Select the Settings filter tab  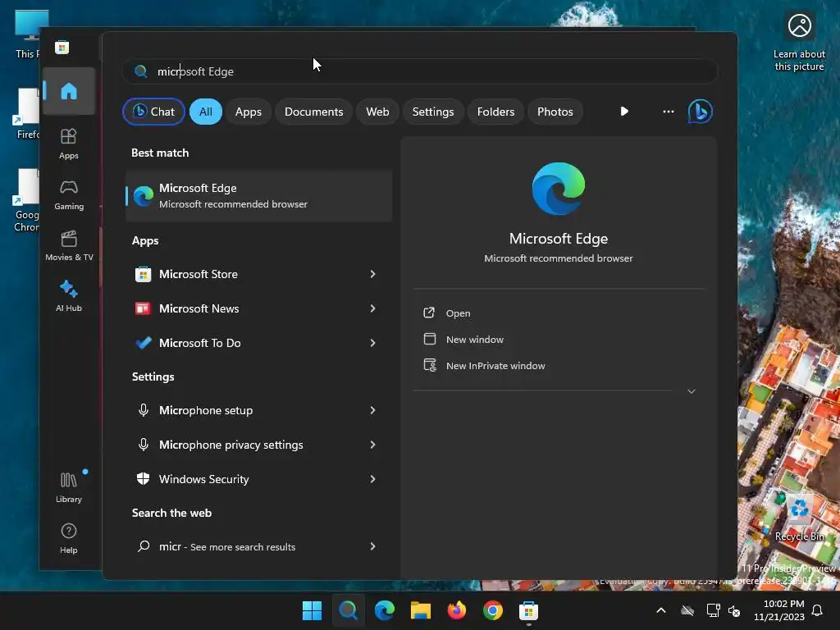pos(433,112)
